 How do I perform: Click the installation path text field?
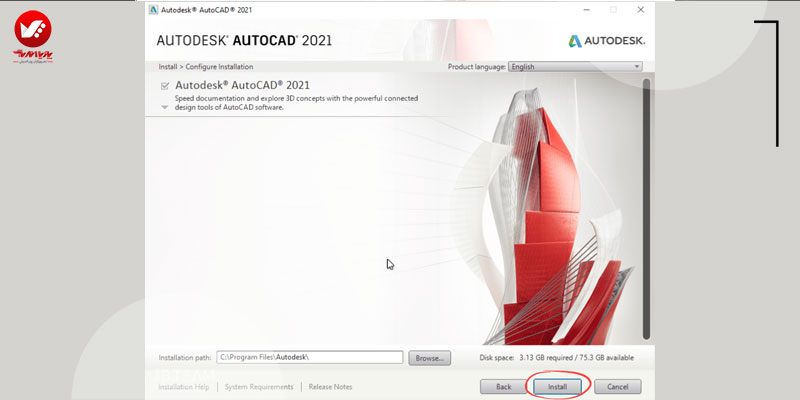coord(310,358)
